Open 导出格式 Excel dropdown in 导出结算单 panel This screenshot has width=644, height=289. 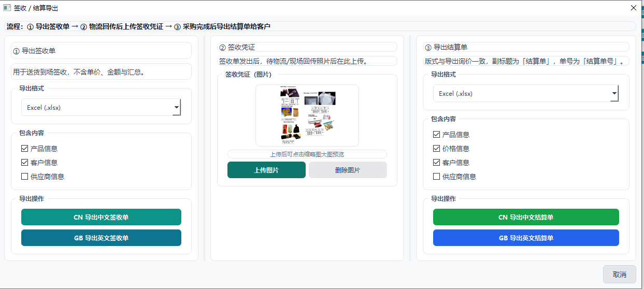pyautogui.click(x=526, y=94)
